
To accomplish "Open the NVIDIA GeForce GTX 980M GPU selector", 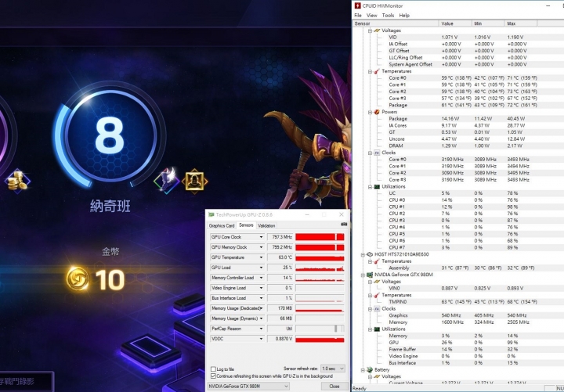I will [248, 387].
